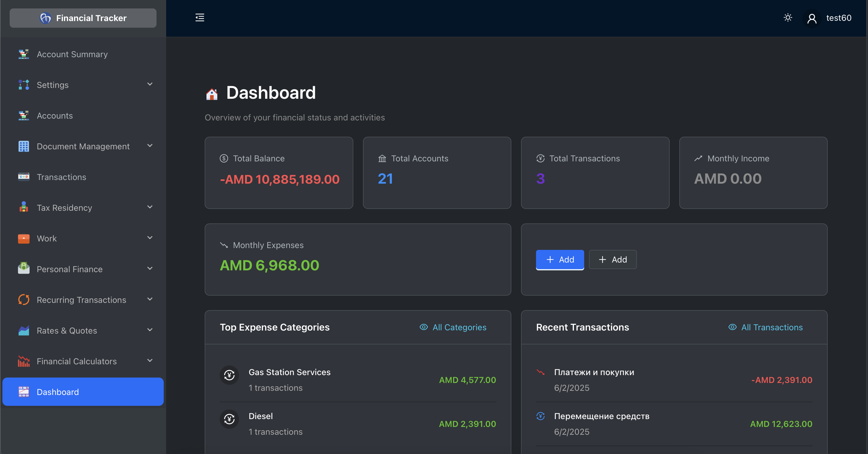
Task: Open All Transactions link
Action: click(772, 327)
